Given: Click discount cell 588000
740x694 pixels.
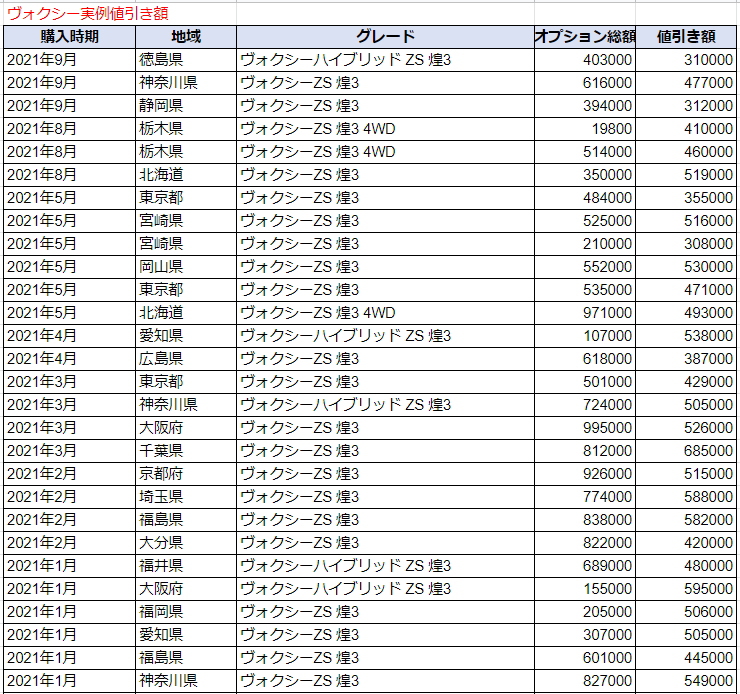Looking at the screenshot, I should click(x=686, y=497).
